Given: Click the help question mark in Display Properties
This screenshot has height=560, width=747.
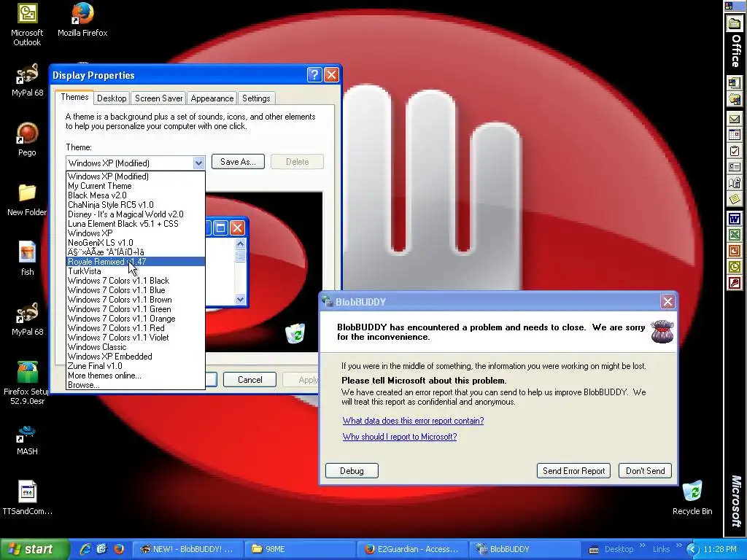Looking at the screenshot, I should [x=314, y=75].
